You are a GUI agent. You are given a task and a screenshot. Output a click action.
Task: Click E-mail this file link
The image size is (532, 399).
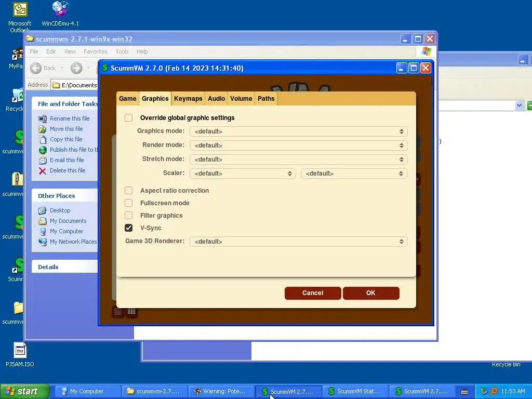(x=67, y=160)
